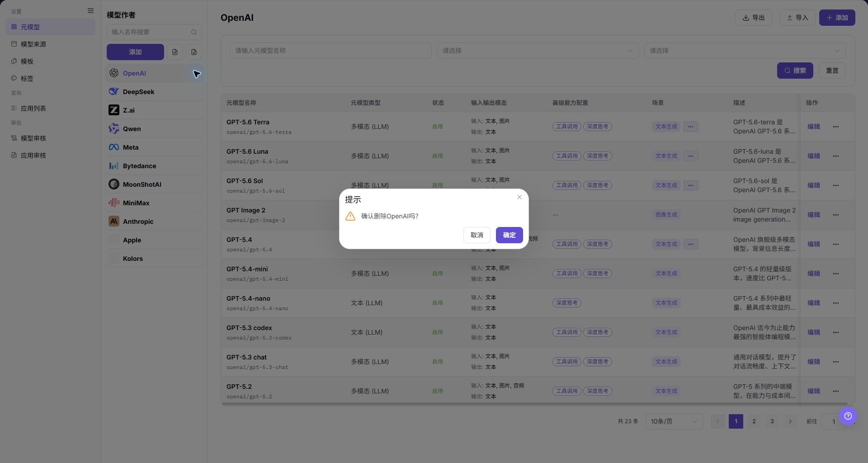Viewport: 868px width, 463px height.
Task: Expand extra scene tags for GPT-5.6 Luna
Action: pyautogui.click(x=691, y=156)
